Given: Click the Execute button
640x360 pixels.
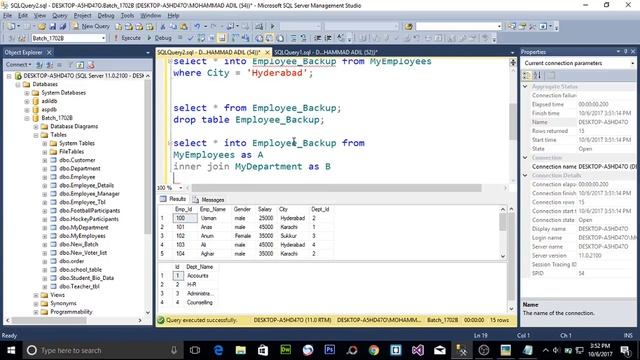Looking at the screenshot, I should point(127,38).
